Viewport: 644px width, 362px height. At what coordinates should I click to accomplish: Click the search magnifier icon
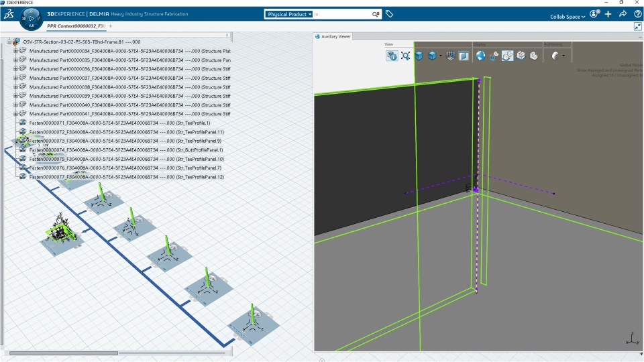point(376,14)
